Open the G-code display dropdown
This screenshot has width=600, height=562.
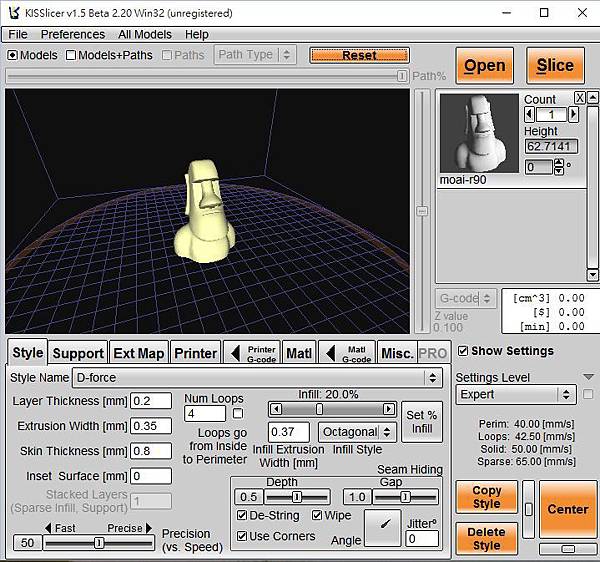(466, 298)
